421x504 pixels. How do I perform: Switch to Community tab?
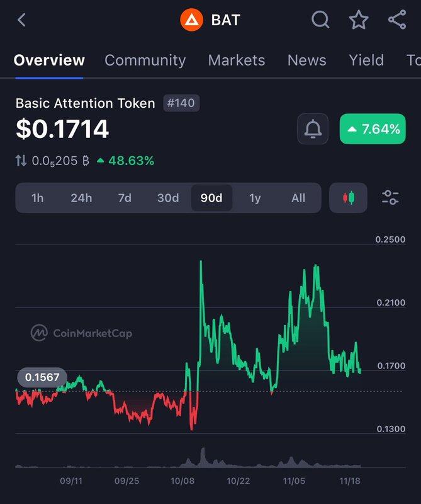(x=145, y=60)
